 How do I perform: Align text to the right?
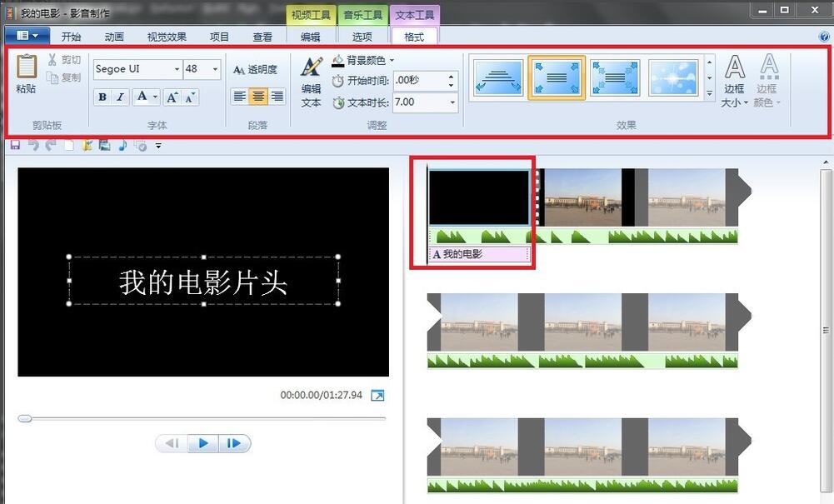tap(277, 97)
